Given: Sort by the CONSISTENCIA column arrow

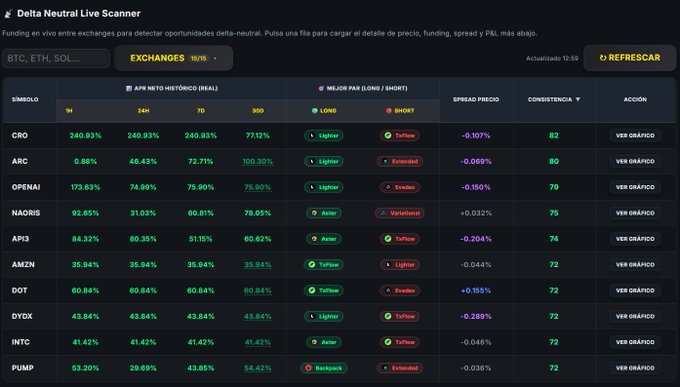Looking at the screenshot, I should 578,99.
